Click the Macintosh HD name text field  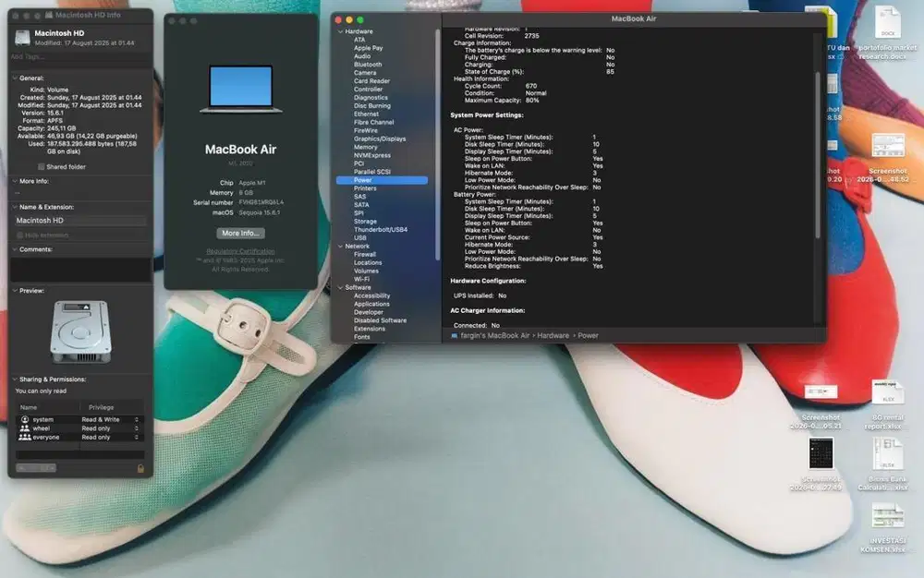80,220
